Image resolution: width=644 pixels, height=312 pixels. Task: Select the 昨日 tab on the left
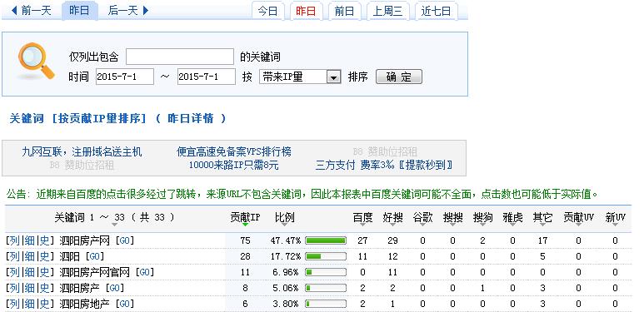point(80,11)
